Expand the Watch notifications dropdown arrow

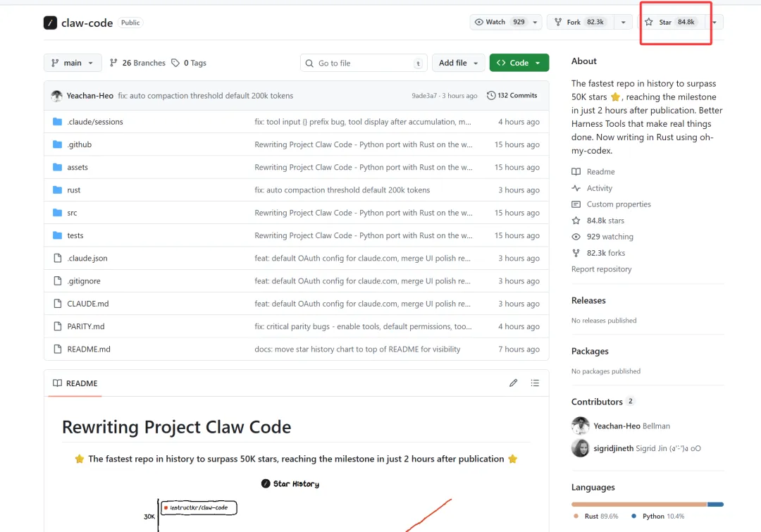click(535, 22)
